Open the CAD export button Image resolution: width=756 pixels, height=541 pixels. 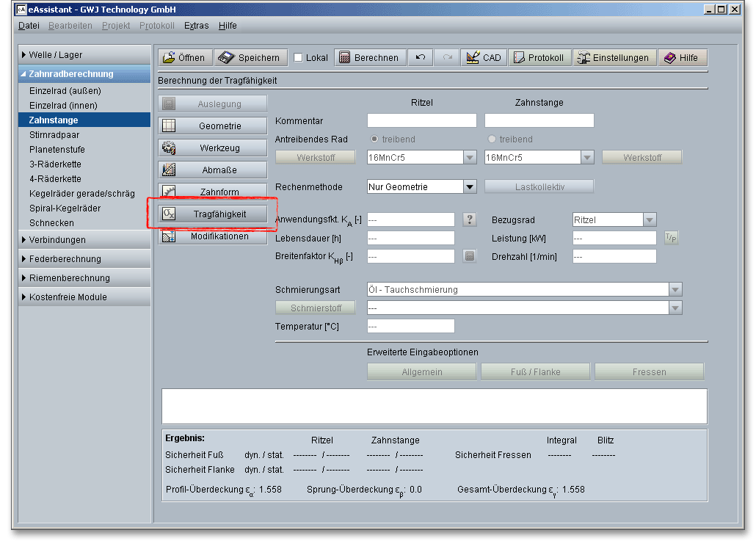[484, 58]
